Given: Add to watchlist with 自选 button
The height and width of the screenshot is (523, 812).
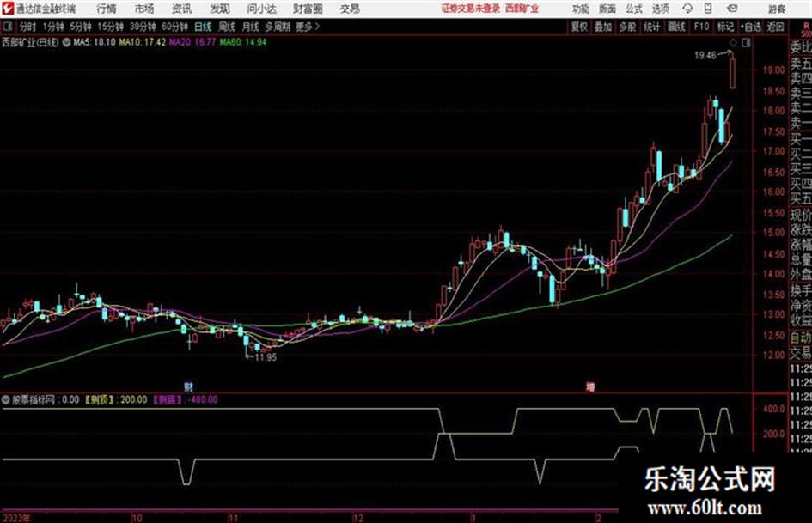Looking at the screenshot, I should tap(750, 27).
